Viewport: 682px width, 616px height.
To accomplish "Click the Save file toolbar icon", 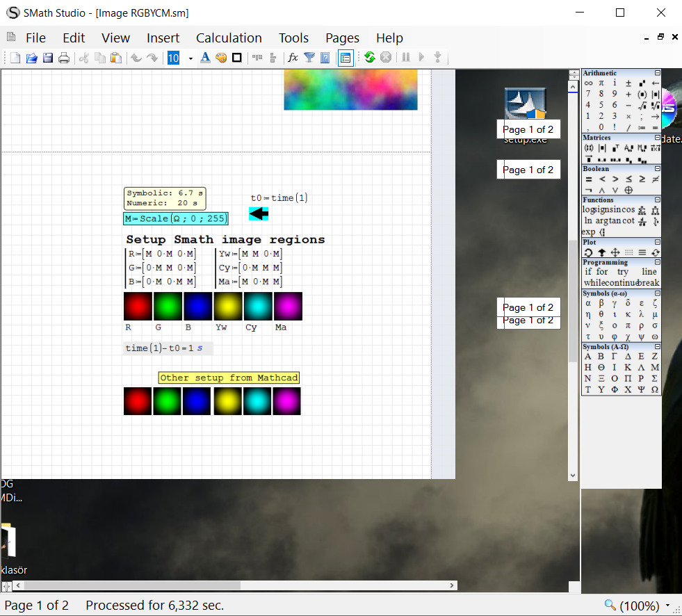I will point(48,58).
